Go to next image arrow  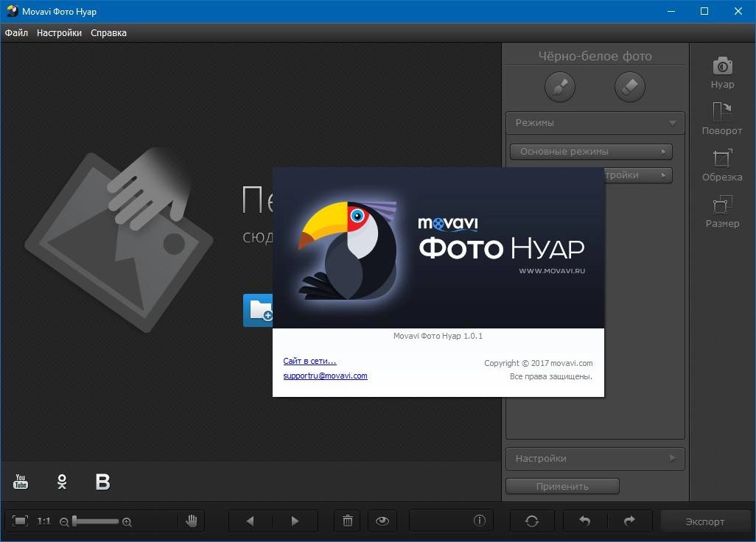coord(295,521)
